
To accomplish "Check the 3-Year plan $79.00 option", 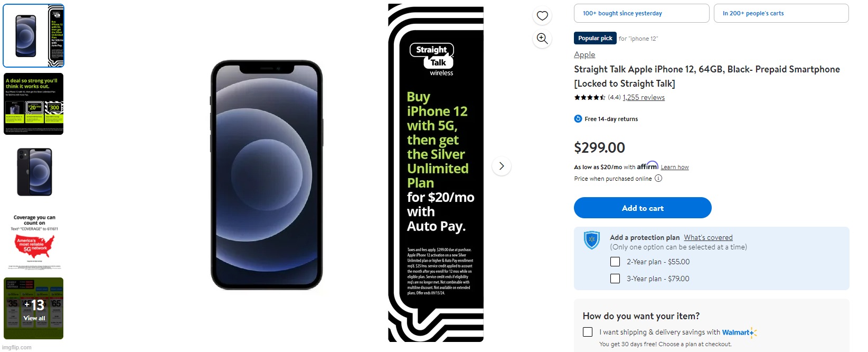I will pos(615,279).
